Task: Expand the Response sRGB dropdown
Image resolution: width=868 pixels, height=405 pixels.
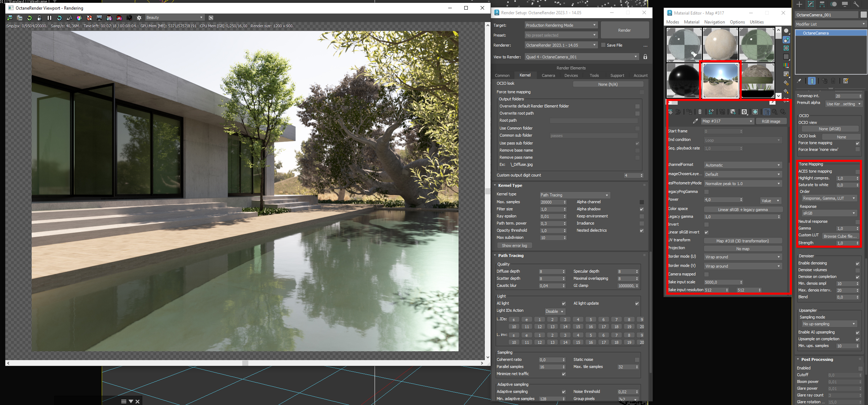Action: click(828, 213)
